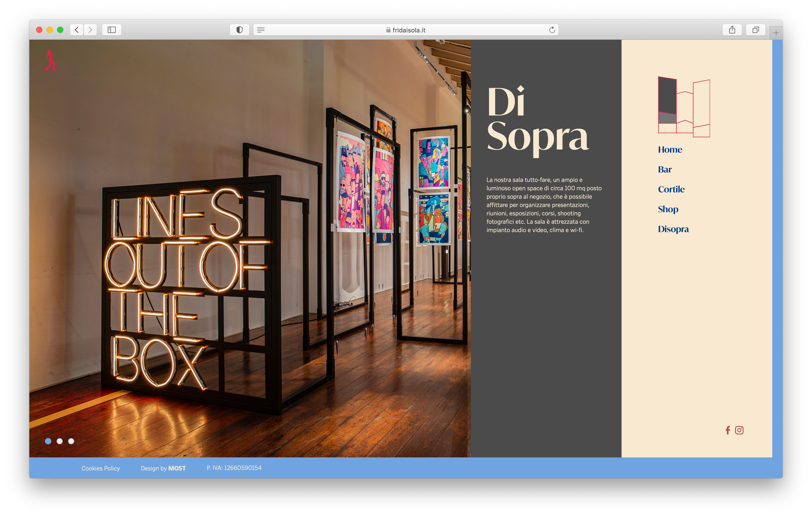This screenshot has height=517, width=812.
Task: Show Reader view icon in address bar
Action: 261,30
